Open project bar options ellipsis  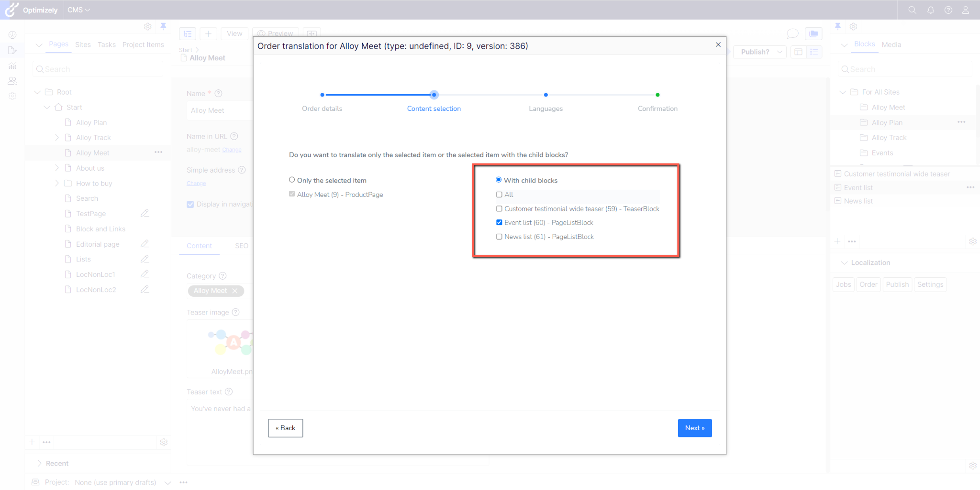[x=183, y=482]
